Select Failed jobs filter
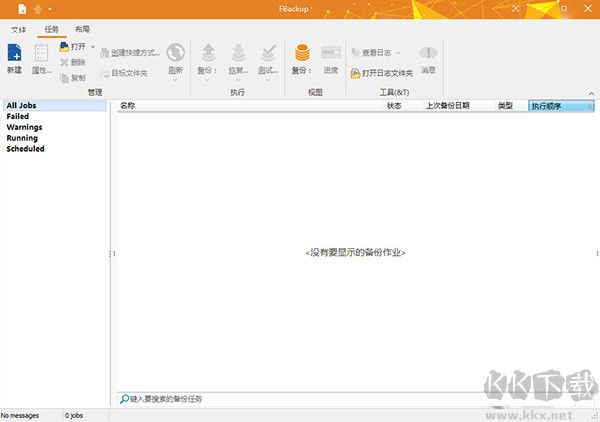The width and height of the screenshot is (600, 422). [x=18, y=116]
